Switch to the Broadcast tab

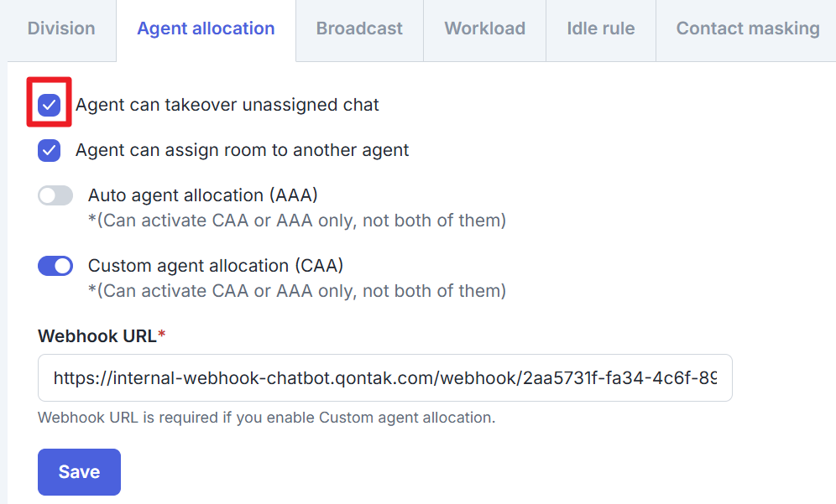359,29
